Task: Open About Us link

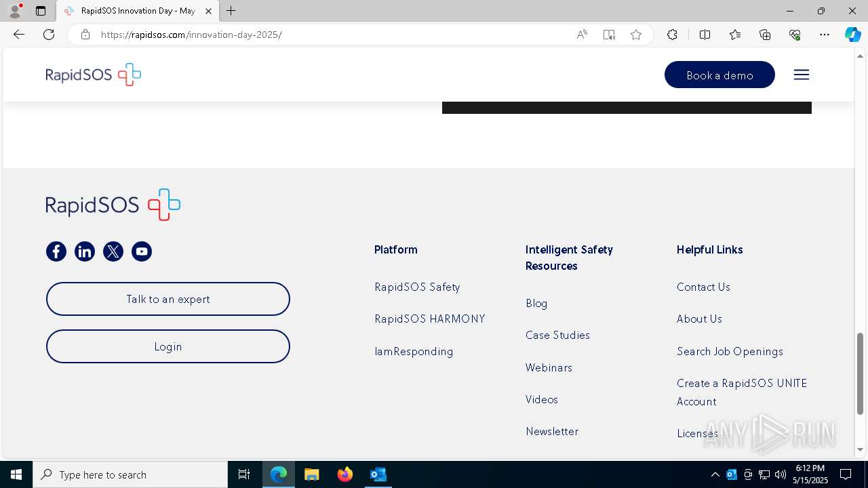Action: (699, 319)
